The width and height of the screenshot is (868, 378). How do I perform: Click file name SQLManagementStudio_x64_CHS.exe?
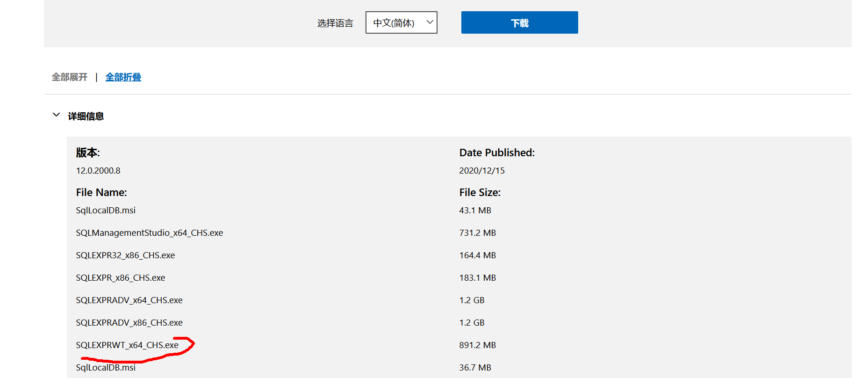coord(150,233)
